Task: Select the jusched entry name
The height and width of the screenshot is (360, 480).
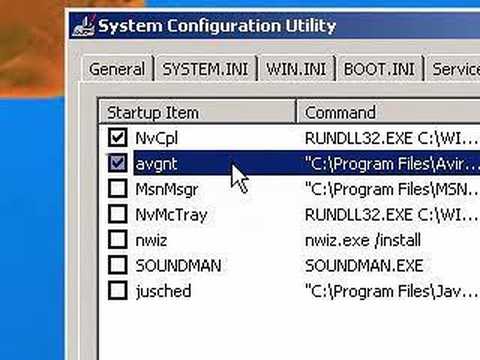Action: coord(163,291)
